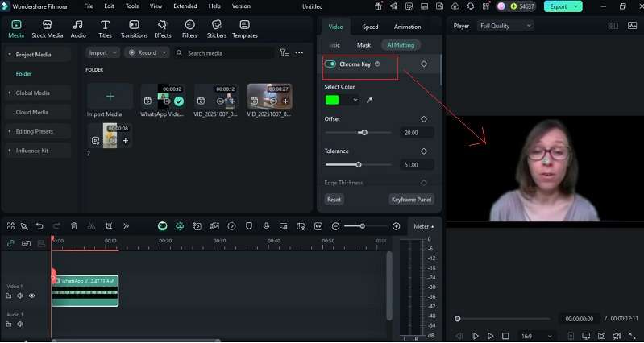Image resolution: width=644 pixels, height=343 pixels.
Task: Select the Mask sub-tab
Action: [364, 45]
